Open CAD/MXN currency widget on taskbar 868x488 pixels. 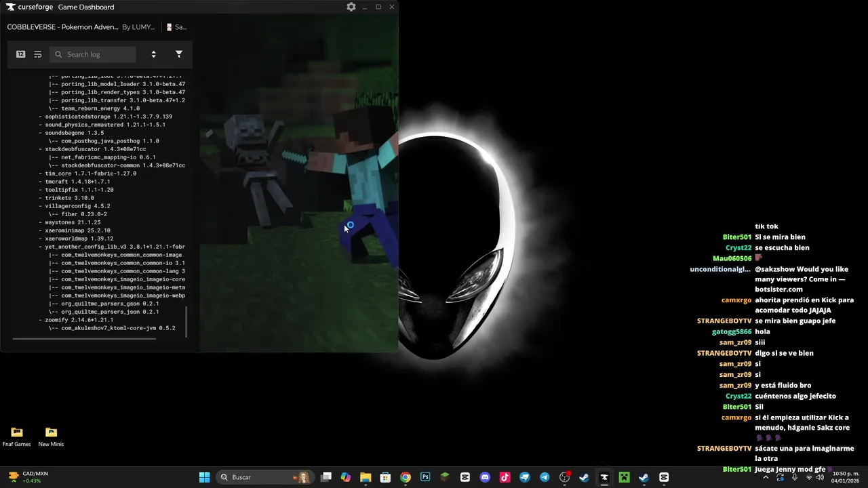pyautogui.click(x=27, y=477)
